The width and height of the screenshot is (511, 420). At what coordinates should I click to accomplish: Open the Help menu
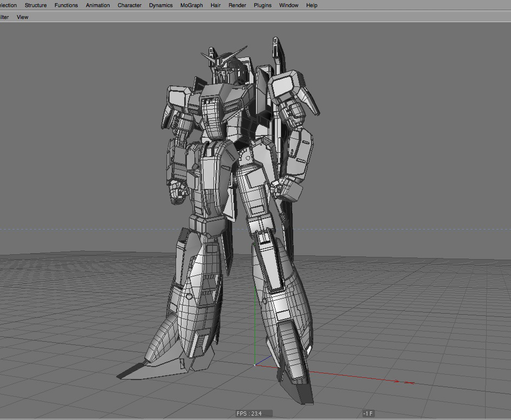point(312,5)
